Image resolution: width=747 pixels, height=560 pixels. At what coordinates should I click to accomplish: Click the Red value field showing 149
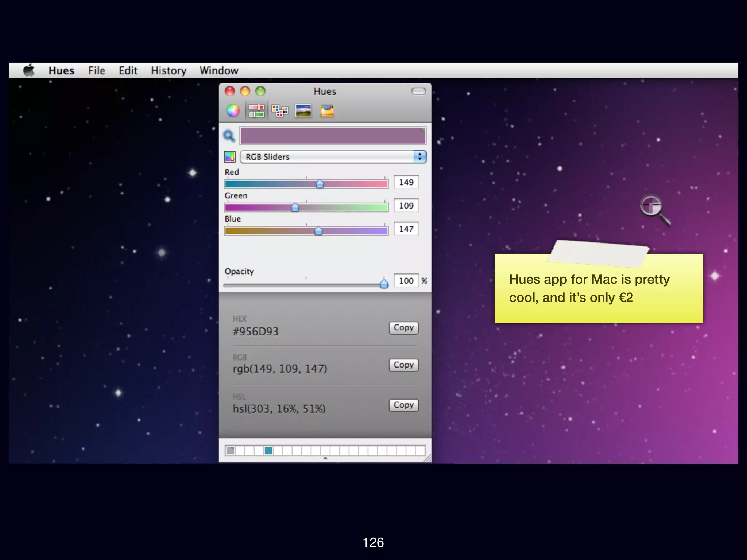(406, 182)
